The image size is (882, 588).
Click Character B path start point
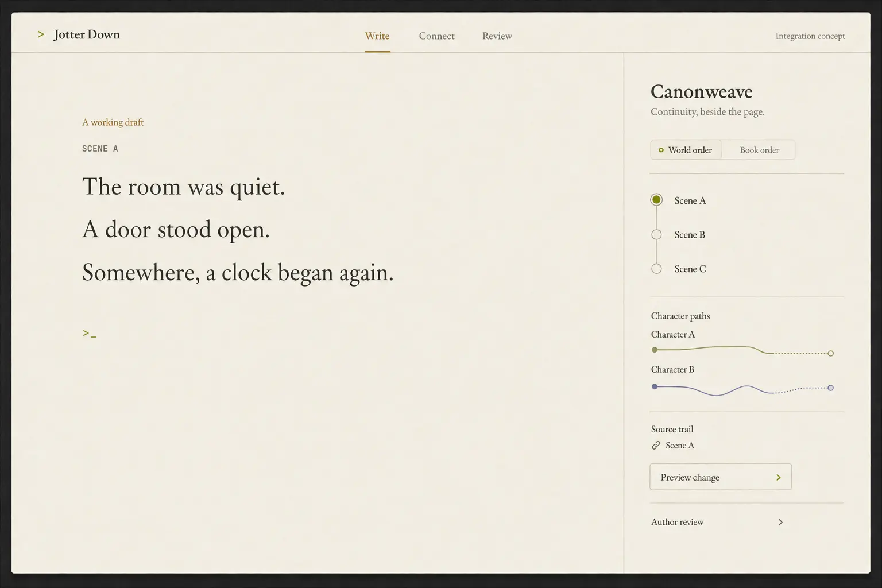click(655, 386)
